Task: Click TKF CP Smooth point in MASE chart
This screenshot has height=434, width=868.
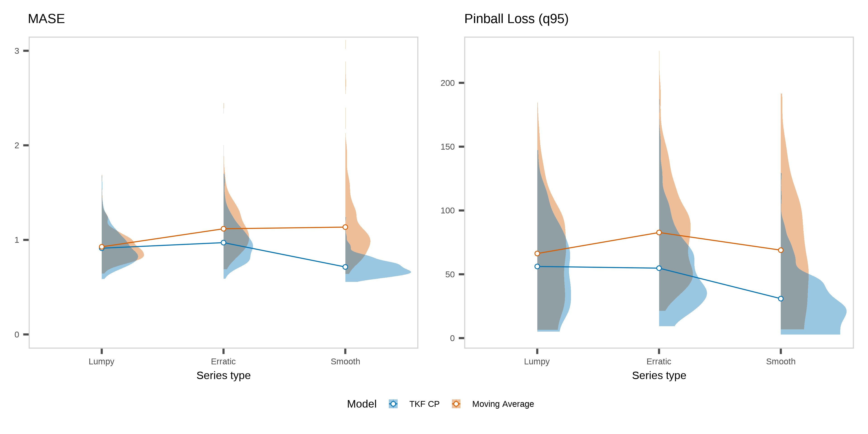Action: pyautogui.click(x=345, y=267)
